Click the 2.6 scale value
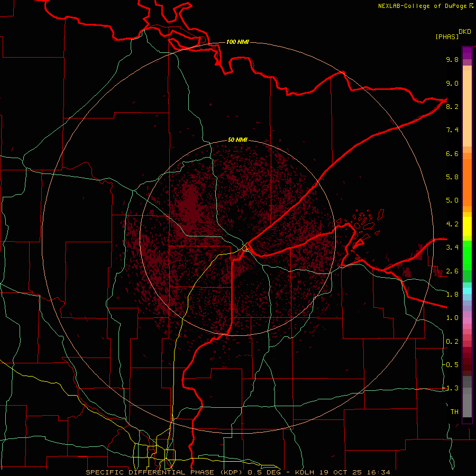 coord(452,271)
